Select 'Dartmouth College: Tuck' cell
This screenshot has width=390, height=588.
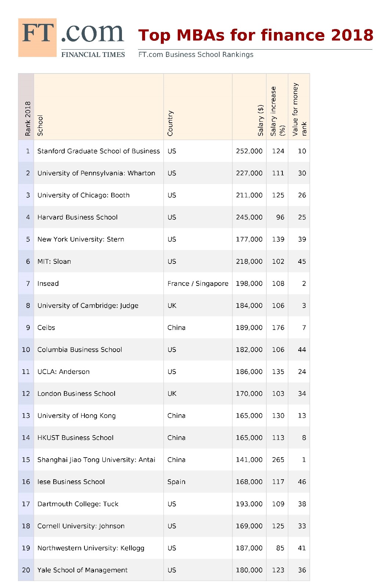99,504
